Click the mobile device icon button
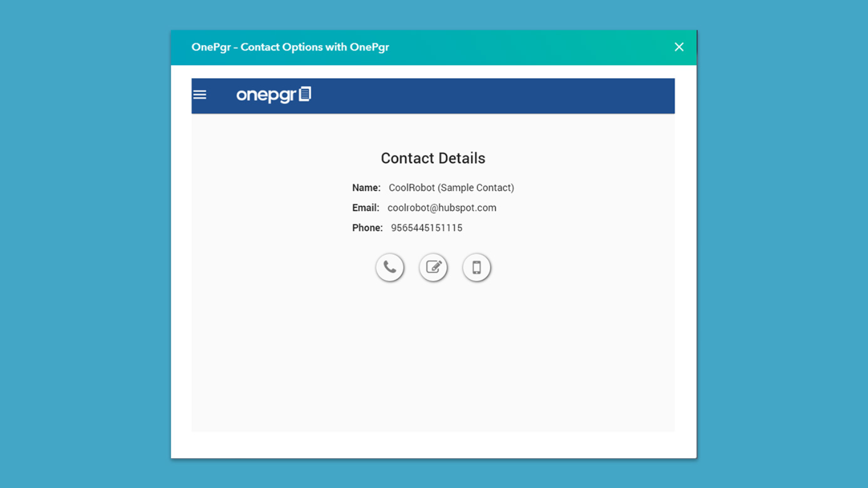Image resolution: width=868 pixels, height=488 pixels. (x=476, y=267)
